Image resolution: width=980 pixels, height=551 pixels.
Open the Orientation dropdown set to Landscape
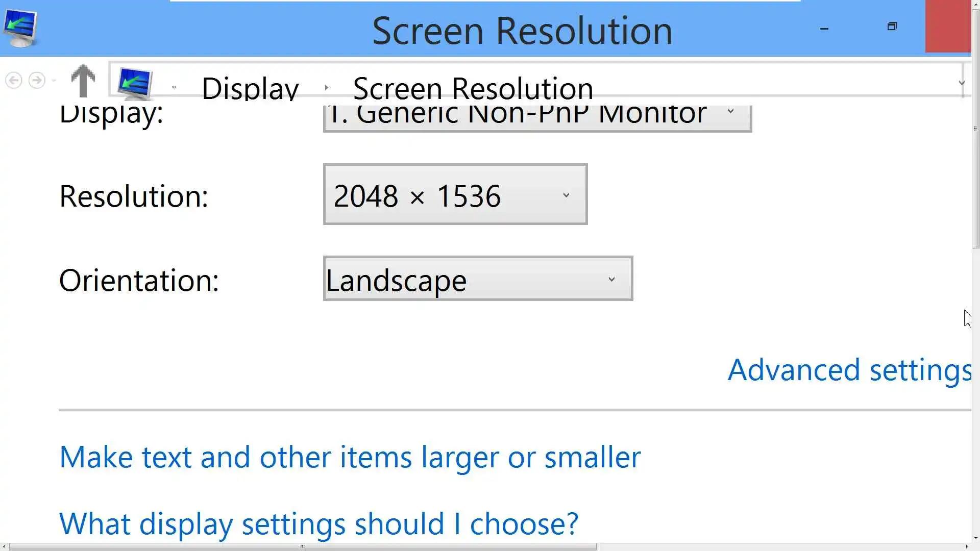(x=478, y=279)
